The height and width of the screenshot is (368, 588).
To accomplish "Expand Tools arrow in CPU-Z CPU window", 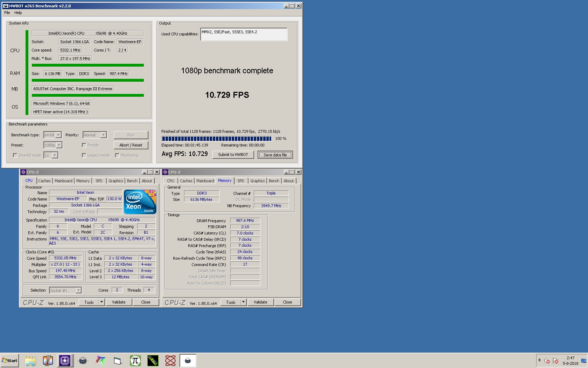I will (x=101, y=302).
